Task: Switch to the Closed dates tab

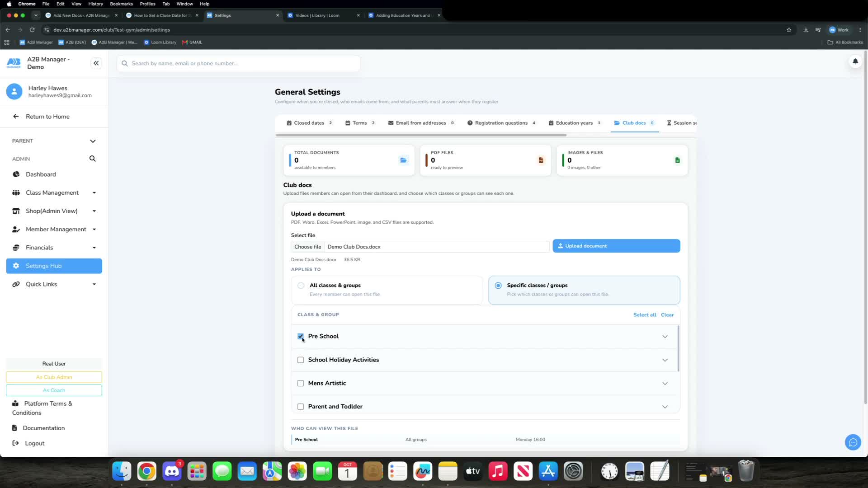Action: (309, 123)
